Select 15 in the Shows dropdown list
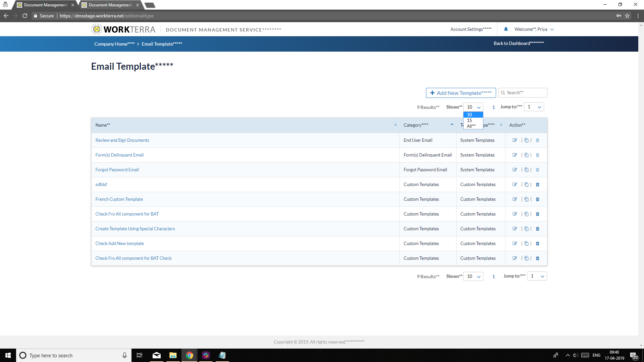 click(470, 120)
